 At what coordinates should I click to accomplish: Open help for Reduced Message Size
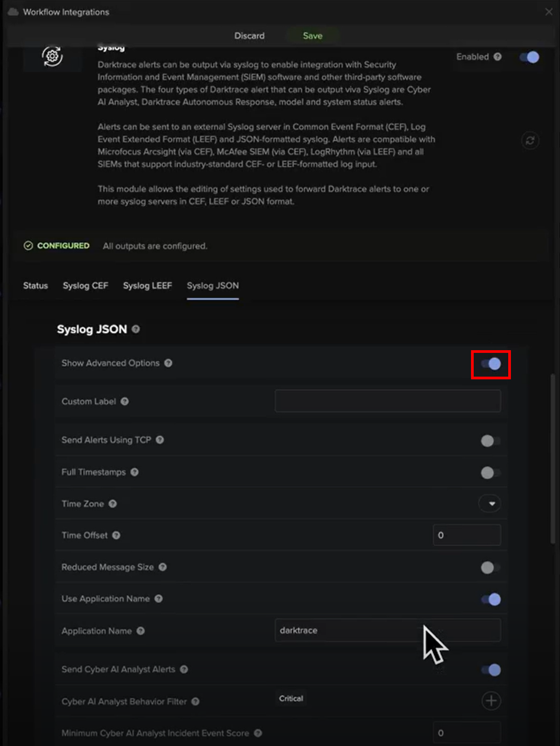coord(163,567)
